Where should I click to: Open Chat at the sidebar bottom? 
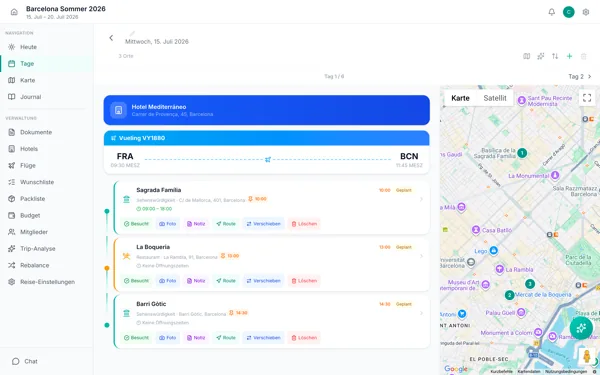tap(46, 361)
